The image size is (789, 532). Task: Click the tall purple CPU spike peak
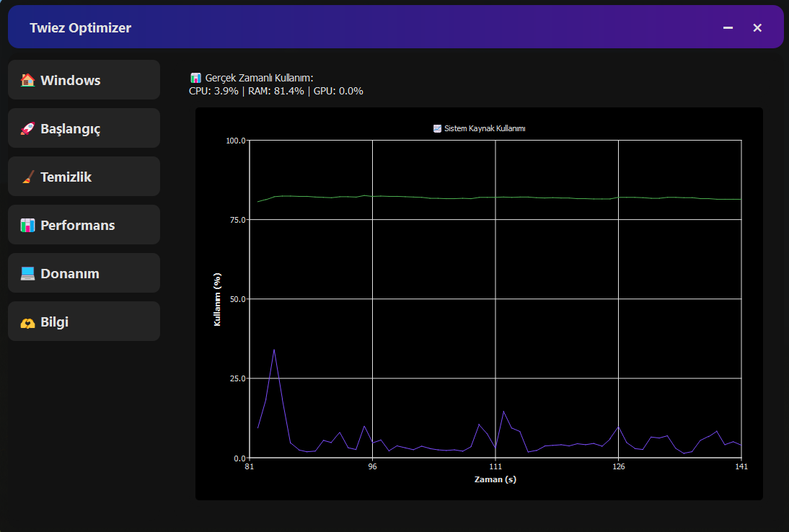274,350
